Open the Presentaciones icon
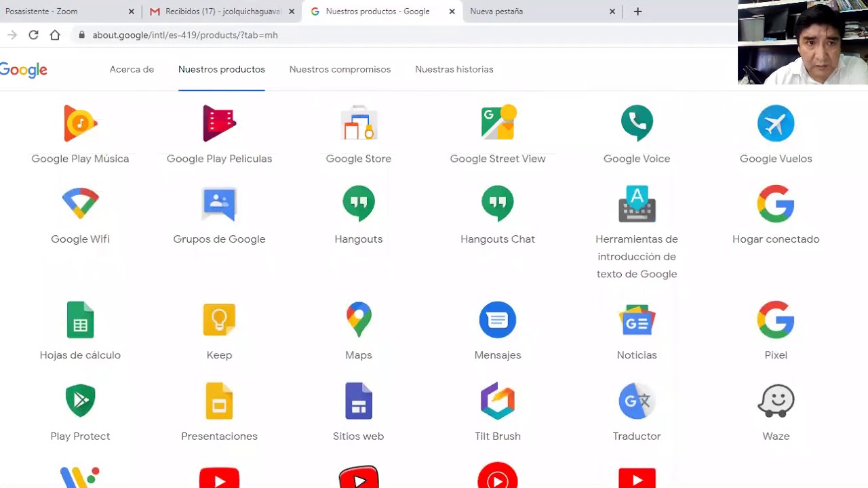 (x=219, y=401)
